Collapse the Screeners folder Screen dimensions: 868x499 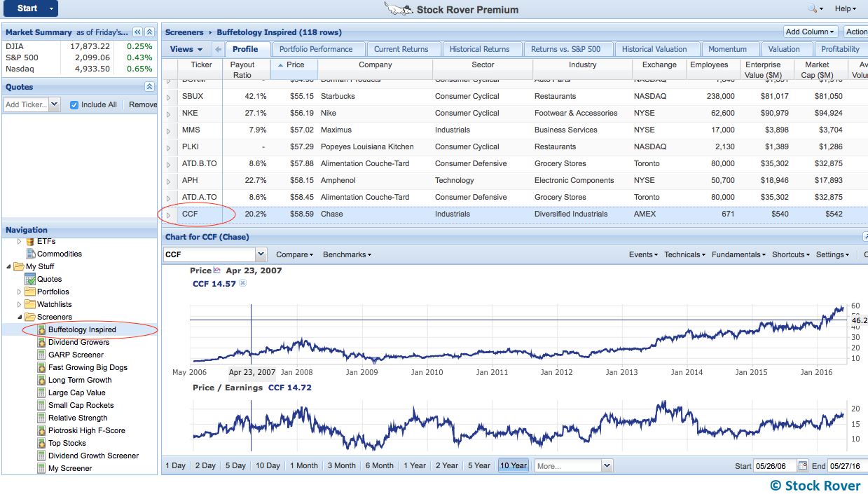click(20, 317)
